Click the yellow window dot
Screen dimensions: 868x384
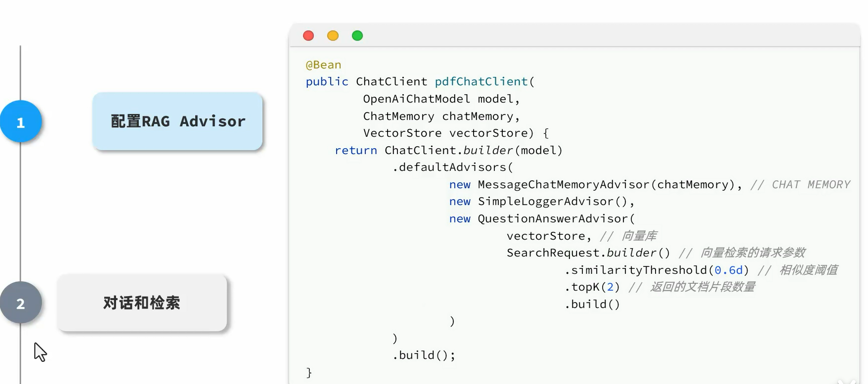333,35
